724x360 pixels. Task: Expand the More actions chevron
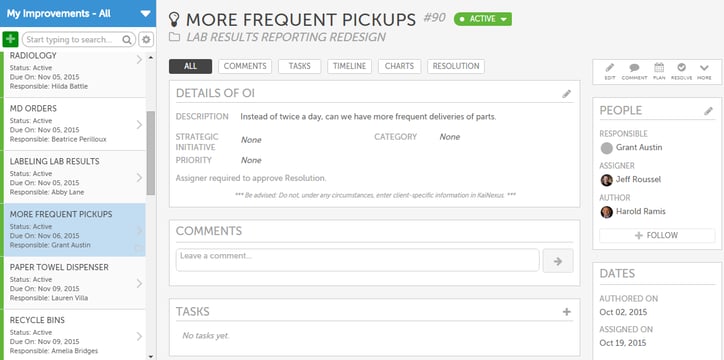point(704,72)
